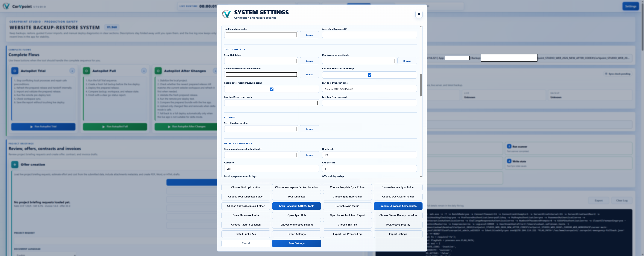Image resolution: width=644 pixels, height=256 pixels.
Task: Click Choose Backup Location
Action: tap(246, 187)
